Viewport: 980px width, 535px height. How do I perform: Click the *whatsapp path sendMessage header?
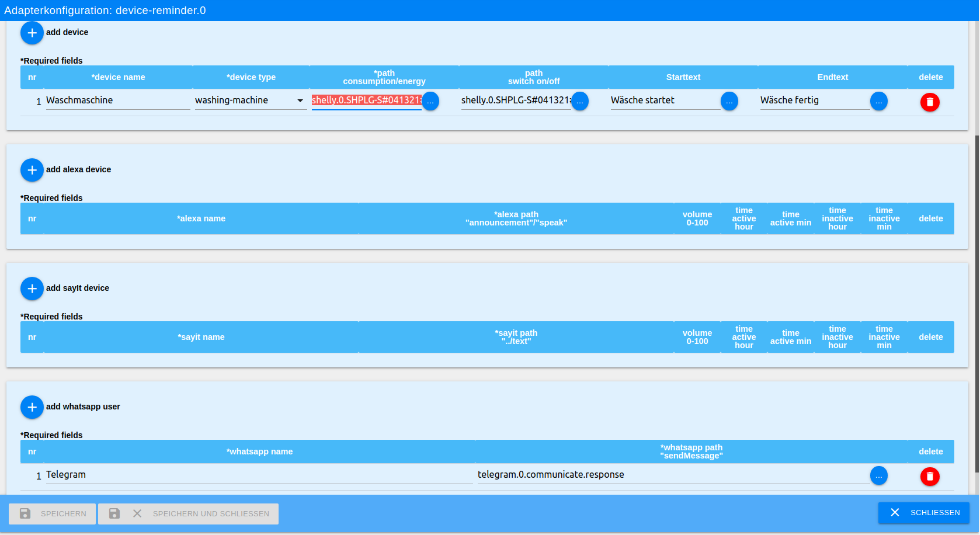pyautogui.click(x=691, y=451)
